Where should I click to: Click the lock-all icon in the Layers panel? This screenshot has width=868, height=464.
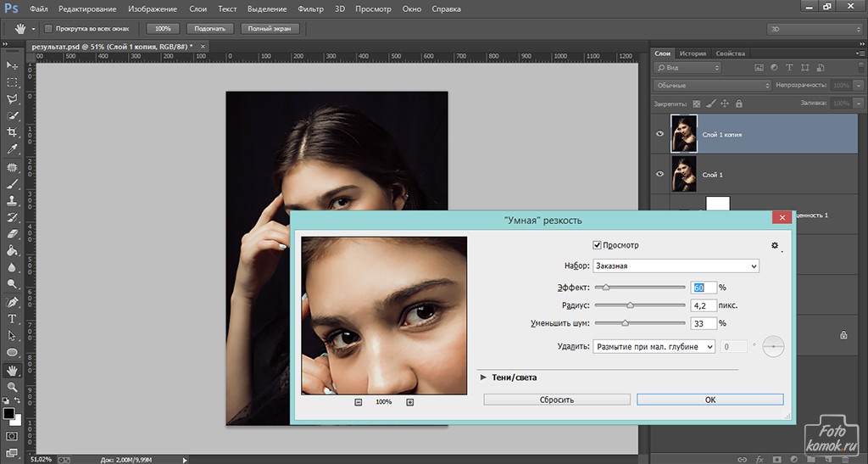pyautogui.click(x=739, y=103)
